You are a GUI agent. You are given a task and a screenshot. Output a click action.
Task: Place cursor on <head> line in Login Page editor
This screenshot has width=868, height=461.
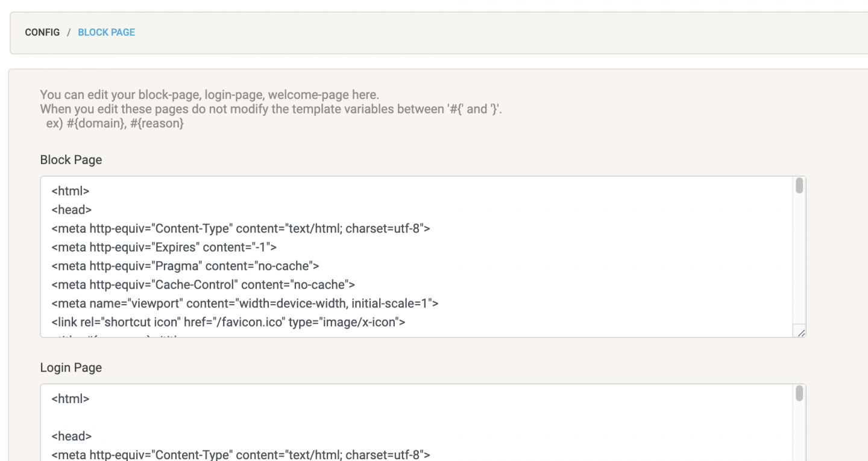[x=71, y=436]
